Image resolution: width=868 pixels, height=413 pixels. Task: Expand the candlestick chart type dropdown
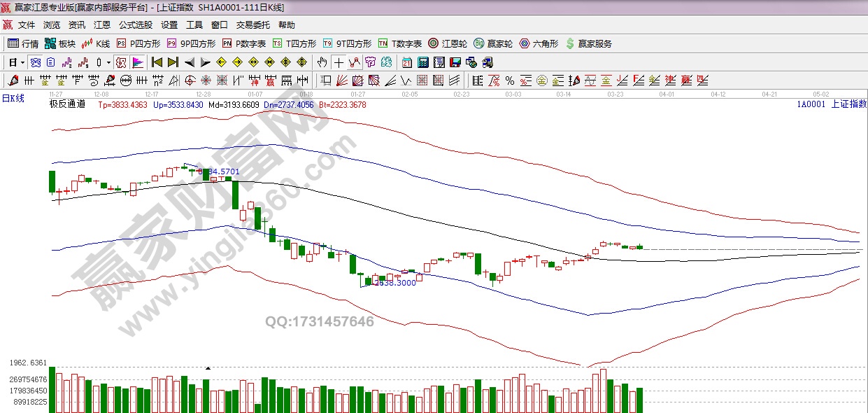tap(108, 62)
